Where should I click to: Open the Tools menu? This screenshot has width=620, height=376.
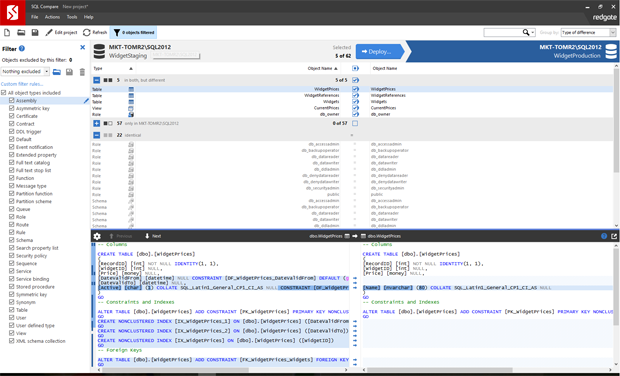click(x=72, y=17)
